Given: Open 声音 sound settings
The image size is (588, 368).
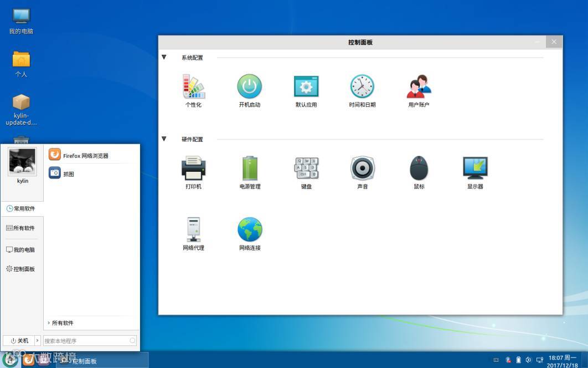Looking at the screenshot, I should click(362, 173).
